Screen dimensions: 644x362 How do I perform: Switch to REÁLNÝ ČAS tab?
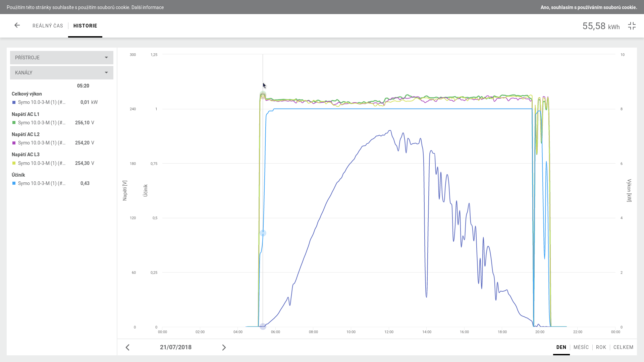(48, 26)
